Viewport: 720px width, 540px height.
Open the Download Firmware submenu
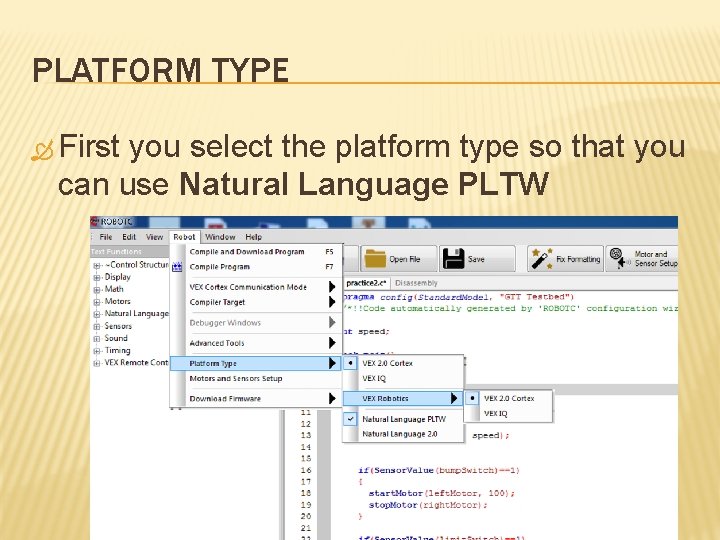(x=256, y=399)
